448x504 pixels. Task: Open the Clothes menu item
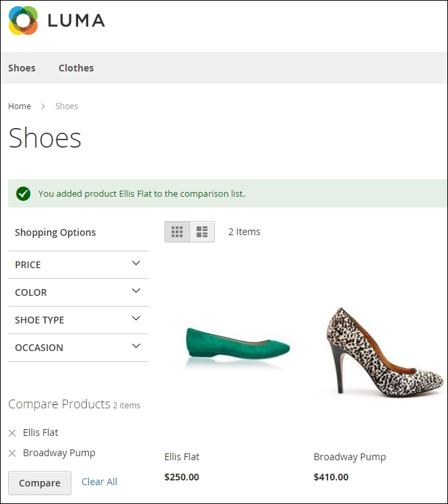pos(76,68)
